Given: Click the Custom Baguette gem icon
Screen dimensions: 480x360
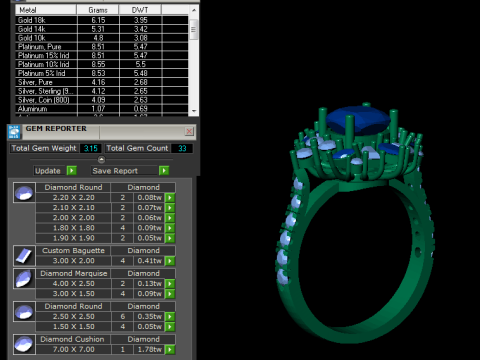Looking at the screenshot, I should point(24,256).
